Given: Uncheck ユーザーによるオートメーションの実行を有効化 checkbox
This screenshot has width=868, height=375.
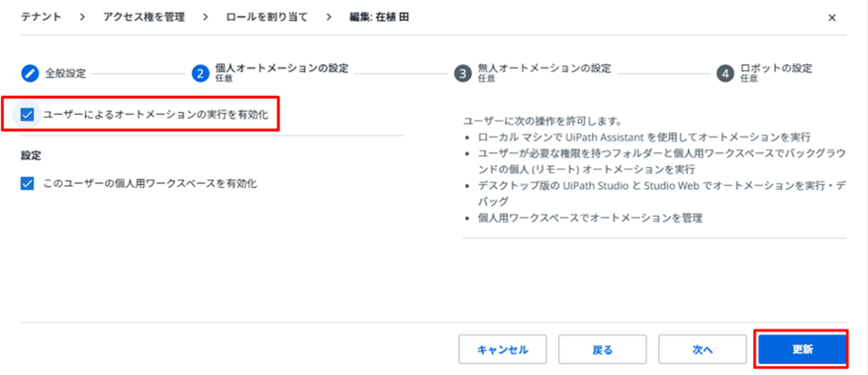Looking at the screenshot, I should (x=27, y=115).
